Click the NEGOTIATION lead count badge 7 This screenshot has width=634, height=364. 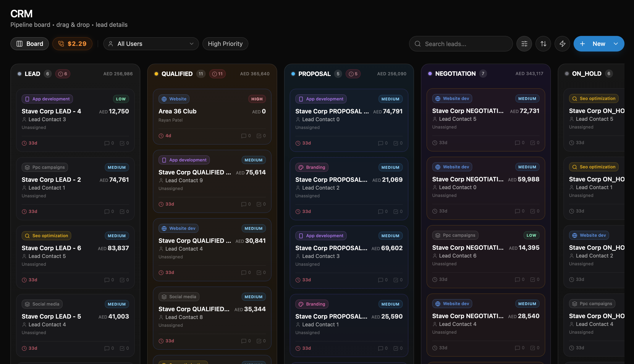click(x=483, y=74)
